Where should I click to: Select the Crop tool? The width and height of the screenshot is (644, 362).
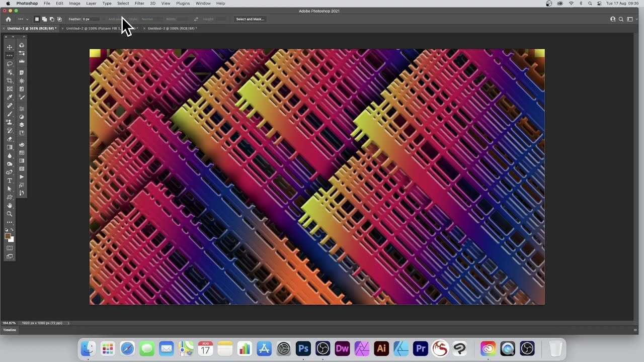click(x=10, y=80)
